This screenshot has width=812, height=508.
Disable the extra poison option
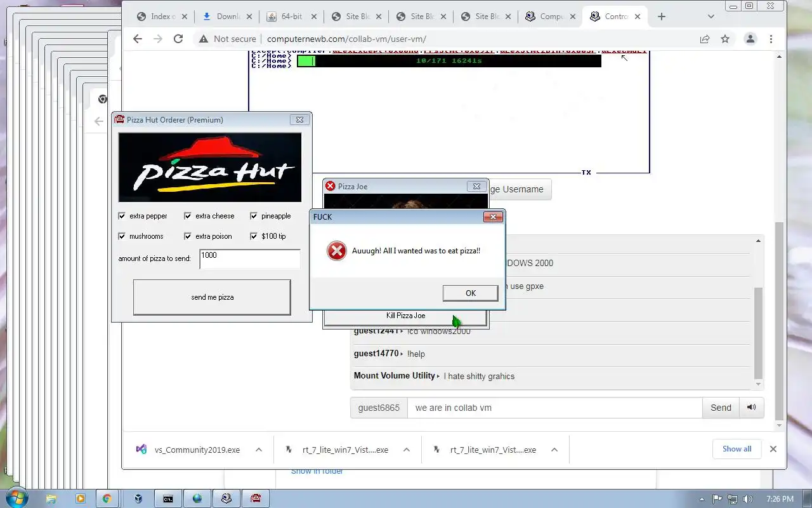click(188, 236)
